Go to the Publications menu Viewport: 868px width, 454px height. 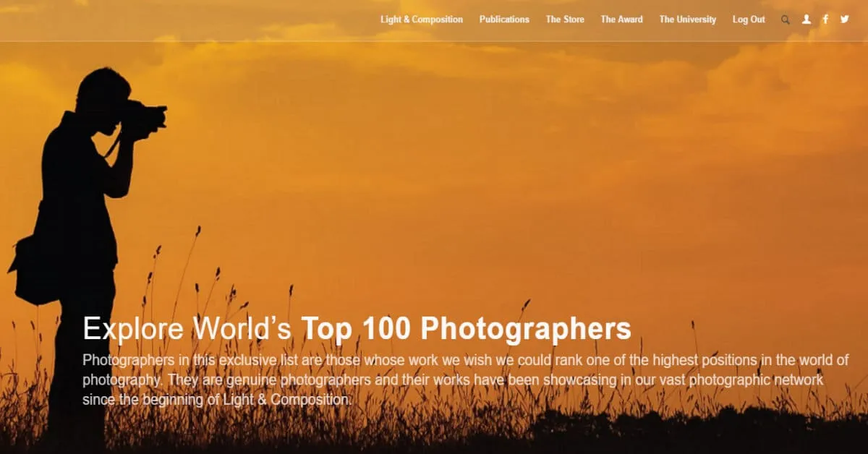504,20
